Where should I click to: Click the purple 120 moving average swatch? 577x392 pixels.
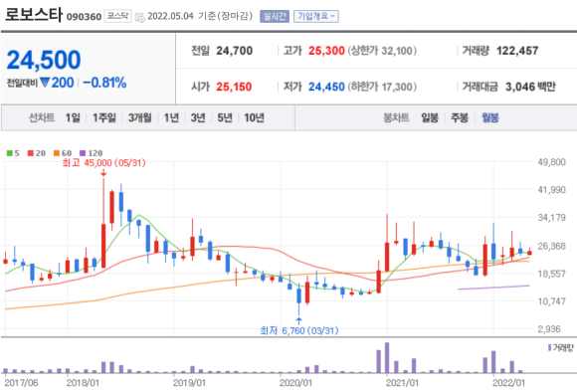point(83,153)
